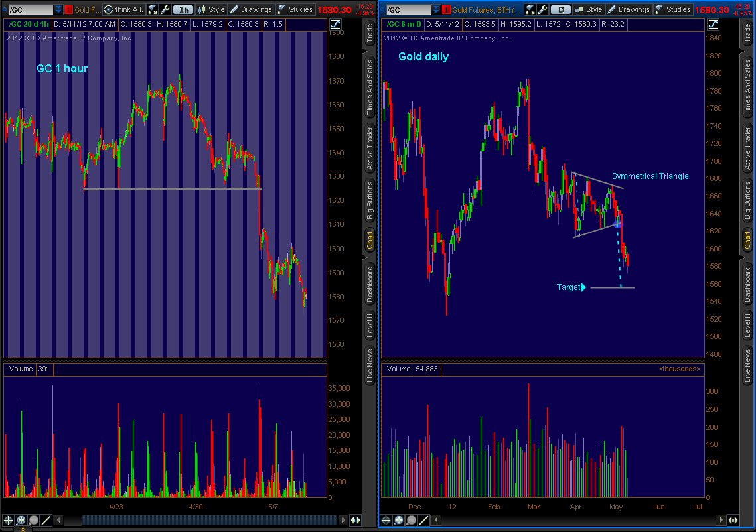756x532 pixels.
Task: Toggle the price scale icon on left chart
Action: coord(335,24)
